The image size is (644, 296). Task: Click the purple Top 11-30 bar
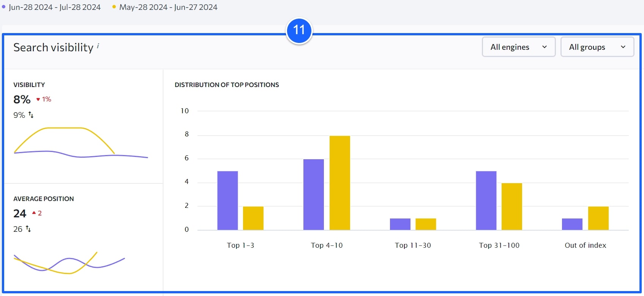pos(400,224)
